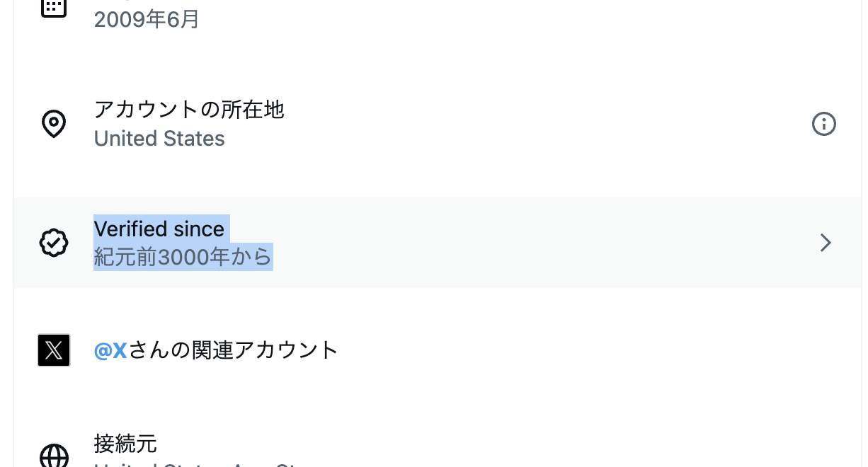Open the @X profile link
Screen dimensions: 868x467
click(110, 350)
